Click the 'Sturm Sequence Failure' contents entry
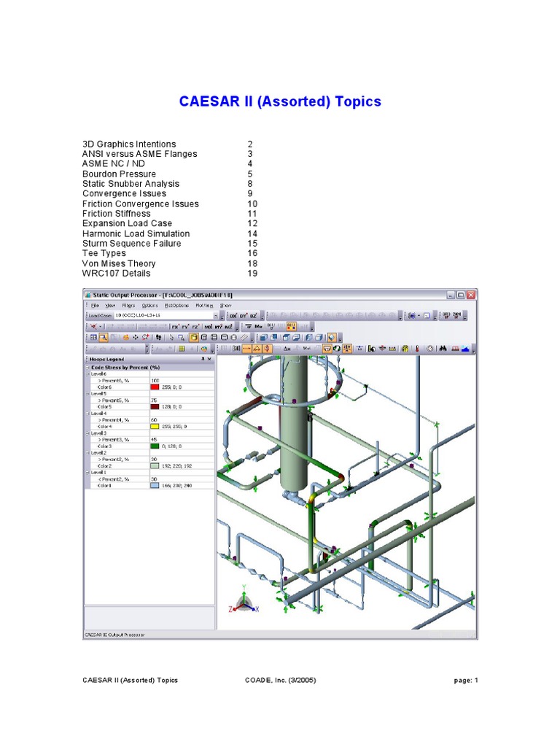The height and width of the screenshot is (747, 560). (x=131, y=244)
